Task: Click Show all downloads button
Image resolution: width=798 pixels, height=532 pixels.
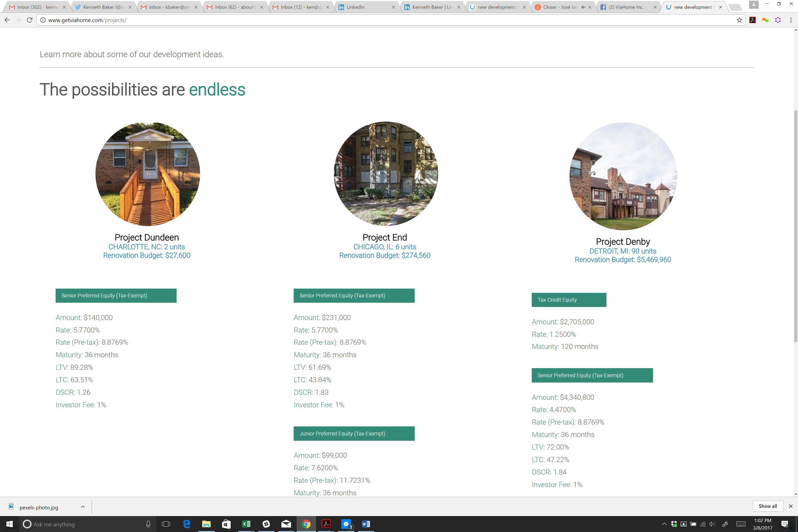Action: point(767,506)
